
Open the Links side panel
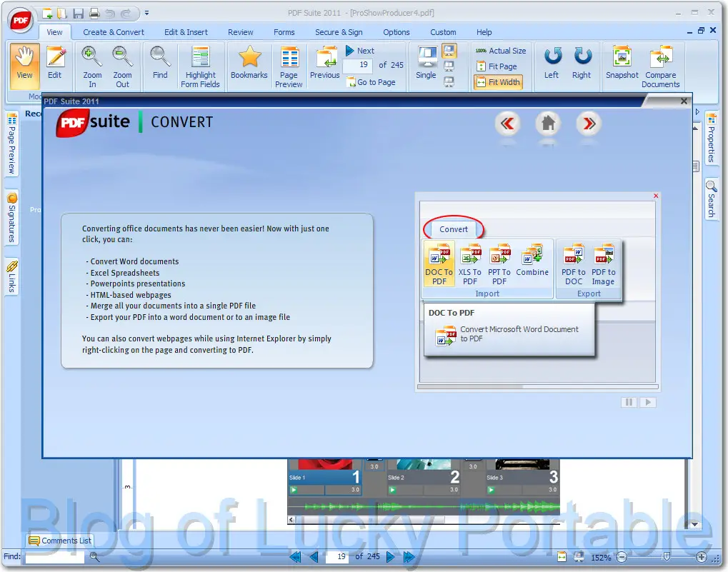(12, 277)
